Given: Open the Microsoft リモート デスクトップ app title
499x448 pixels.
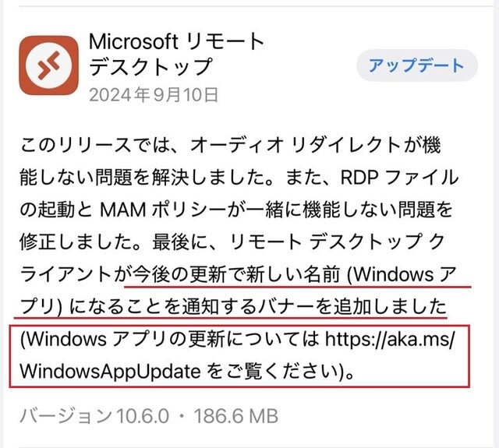Looking at the screenshot, I should click(177, 54).
